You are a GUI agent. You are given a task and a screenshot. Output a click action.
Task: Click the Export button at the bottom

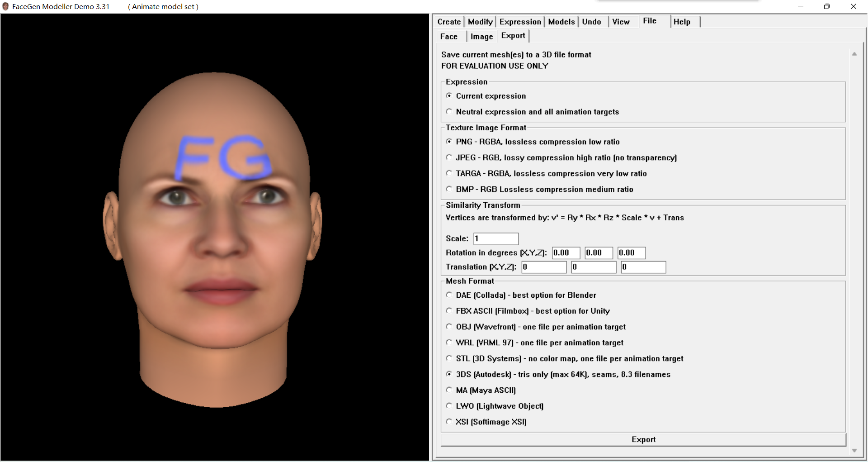click(643, 439)
